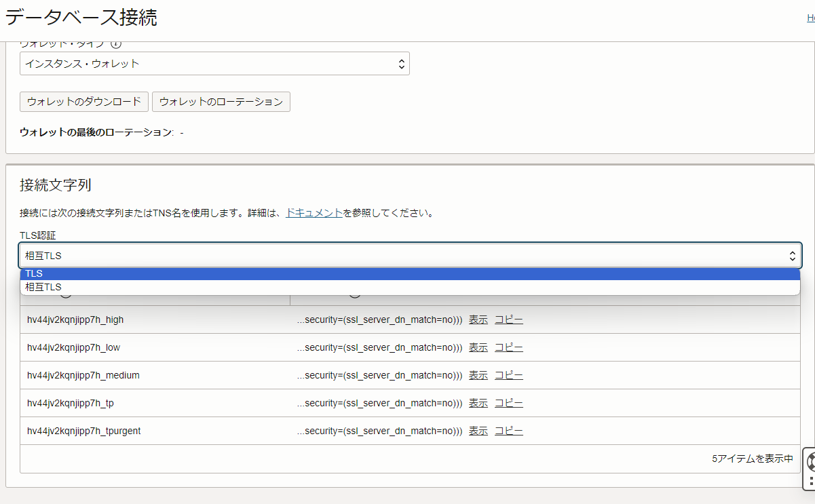The image size is (815, 504).
Task: Open the ドキュメント link
Action: coord(314,212)
